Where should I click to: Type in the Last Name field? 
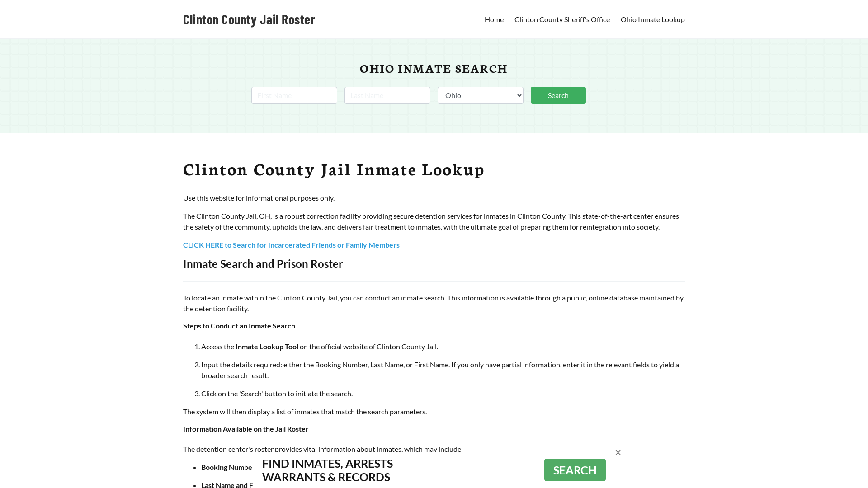point(387,95)
